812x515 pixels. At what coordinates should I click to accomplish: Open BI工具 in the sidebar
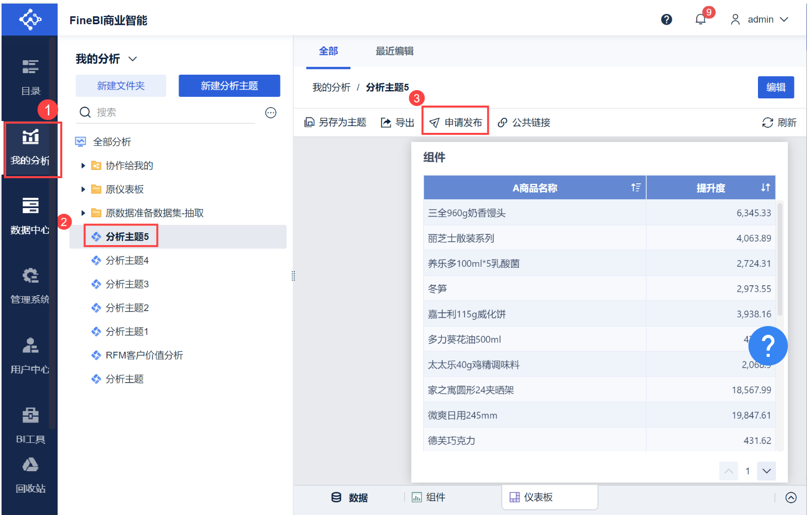point(30,426)
